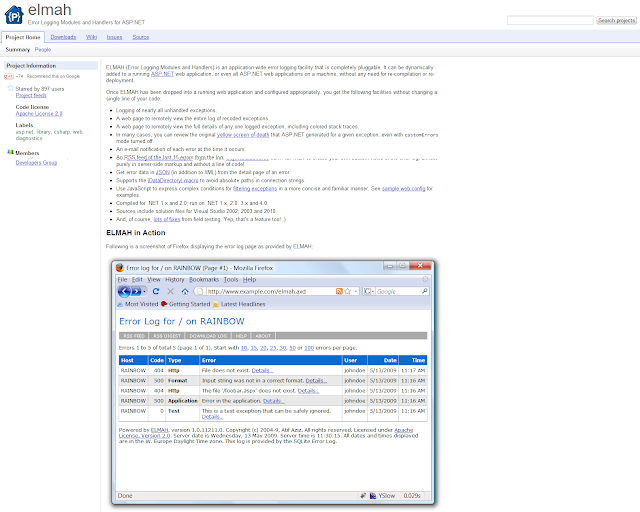
Task: Open the Bookmarks menu in Firefox
Action: pos(204,280)
